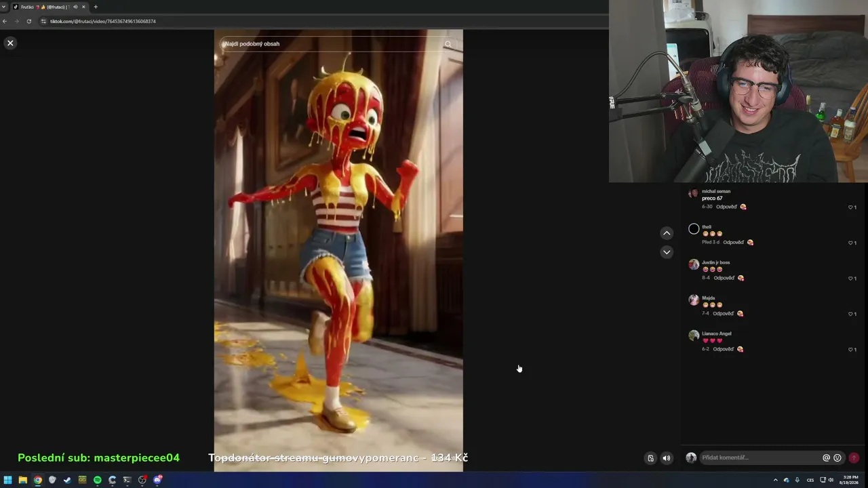Image resolution: width=868 pixels, height=488 pixels.
Task: Close the Frutáci browser tab
Action: (83, 7)
